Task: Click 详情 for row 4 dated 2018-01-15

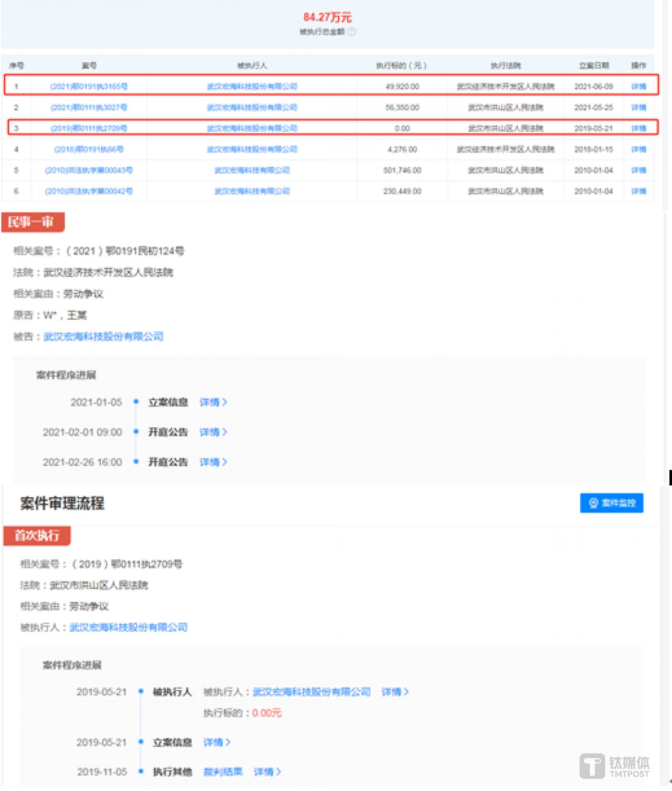Action: pos(638,149)
